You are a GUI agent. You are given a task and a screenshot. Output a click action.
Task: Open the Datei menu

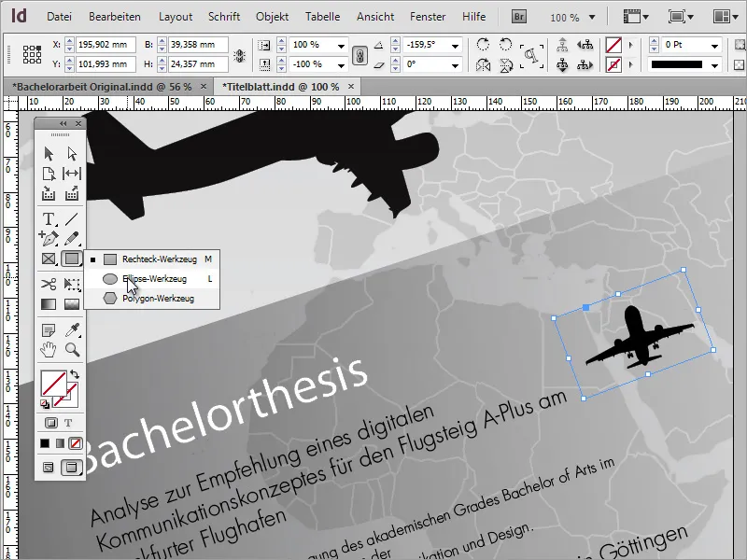click(59, 17)
